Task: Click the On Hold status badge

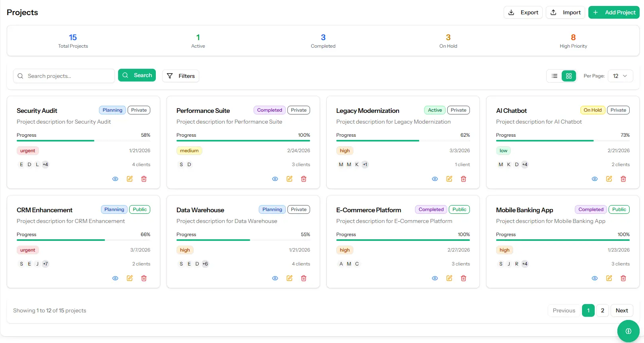Action: [592, 110]
